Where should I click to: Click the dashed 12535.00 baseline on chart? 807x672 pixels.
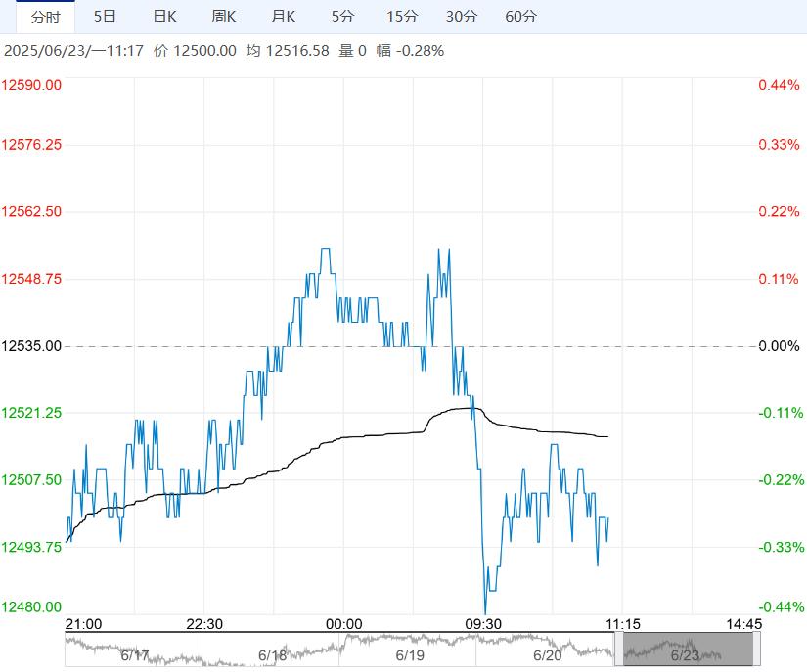196,346
